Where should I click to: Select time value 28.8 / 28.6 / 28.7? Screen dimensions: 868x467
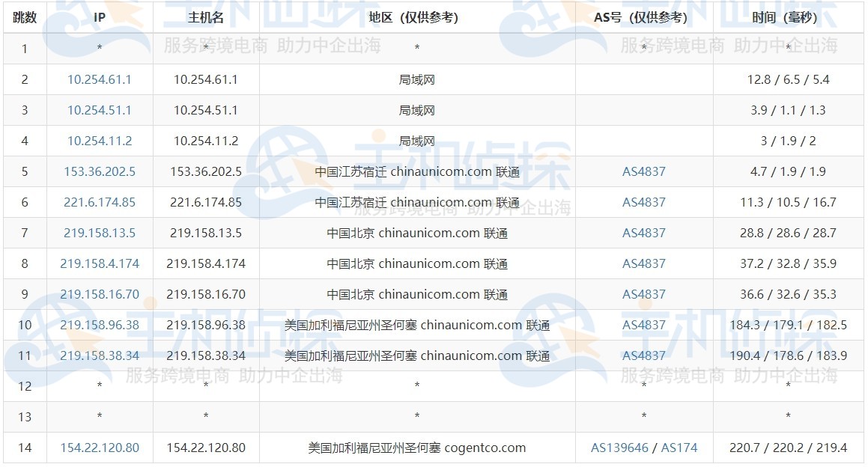click(x=789, y=233)
